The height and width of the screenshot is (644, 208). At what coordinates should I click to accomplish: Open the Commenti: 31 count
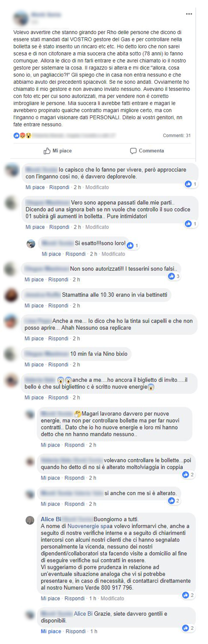(x=177, y=135)
